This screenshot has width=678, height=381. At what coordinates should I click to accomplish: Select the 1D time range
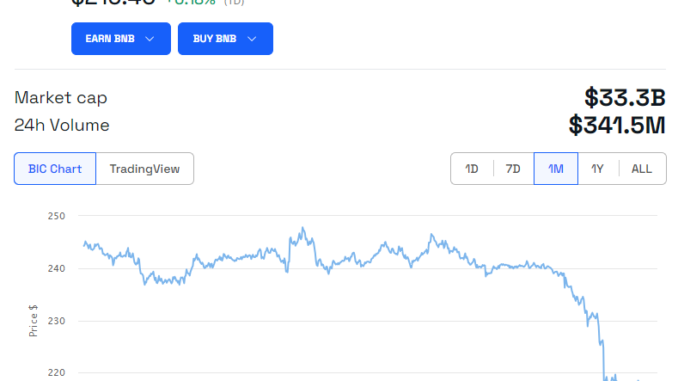[471, 169]
